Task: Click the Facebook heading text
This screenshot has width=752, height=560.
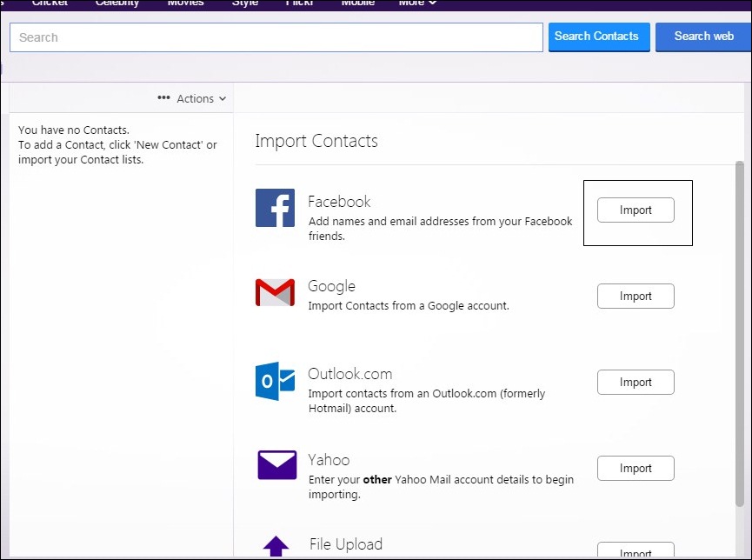Action: [x=339, y=202]
